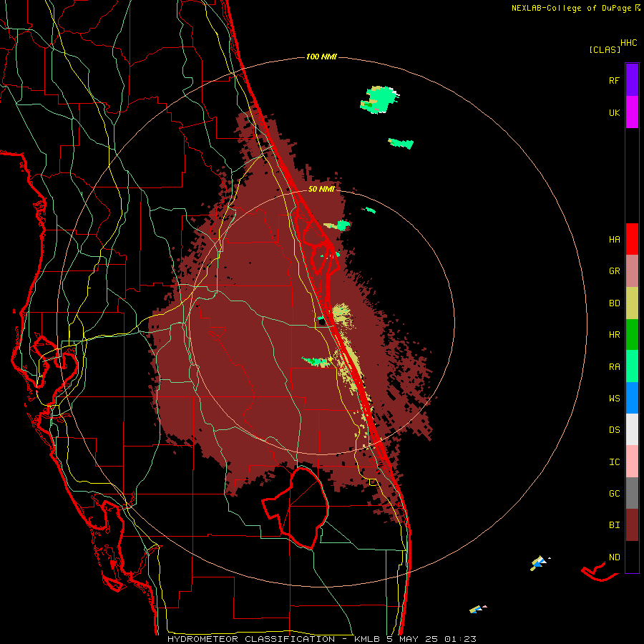Click the UK legend label
This screenshot has width=644, height=644.
coord(614,112)
